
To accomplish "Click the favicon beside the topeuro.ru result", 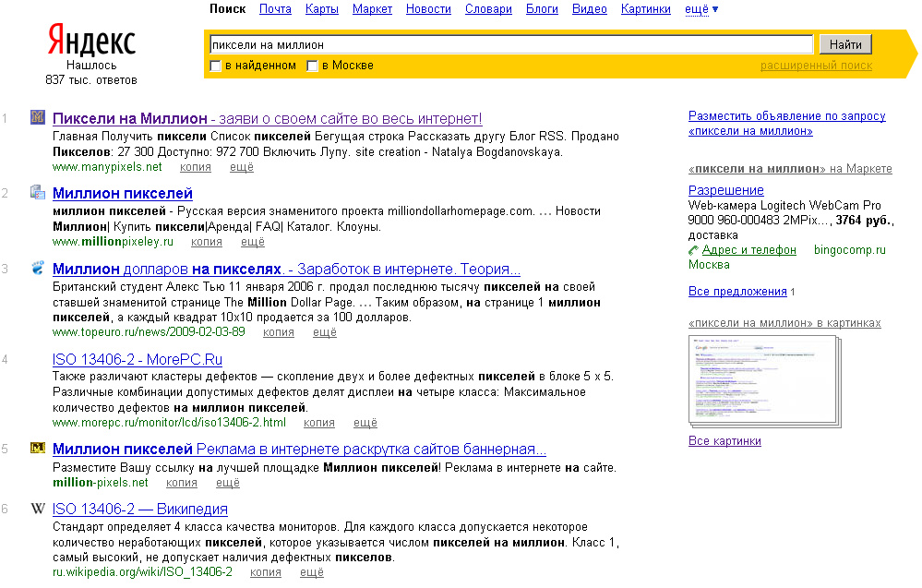I will pos(38,268).
